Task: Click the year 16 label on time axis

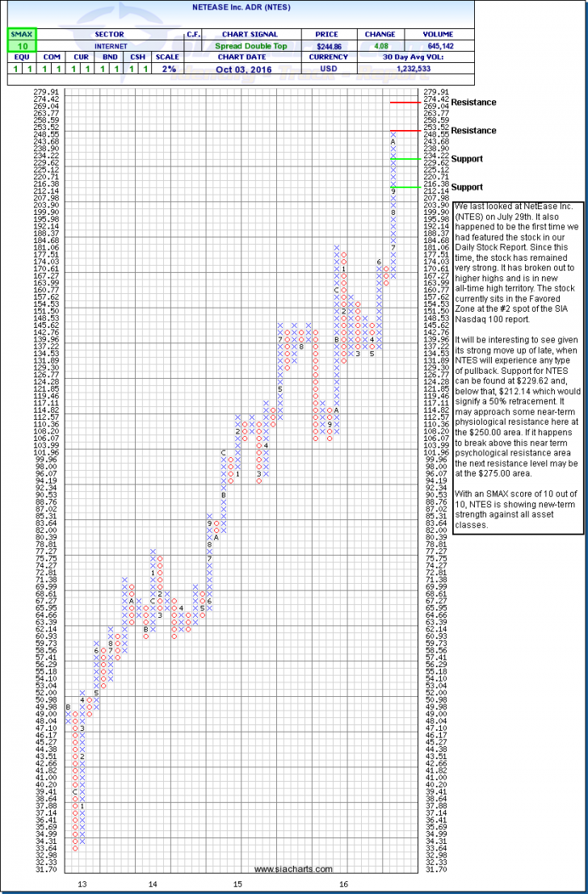Action: (x=343, y=885)
